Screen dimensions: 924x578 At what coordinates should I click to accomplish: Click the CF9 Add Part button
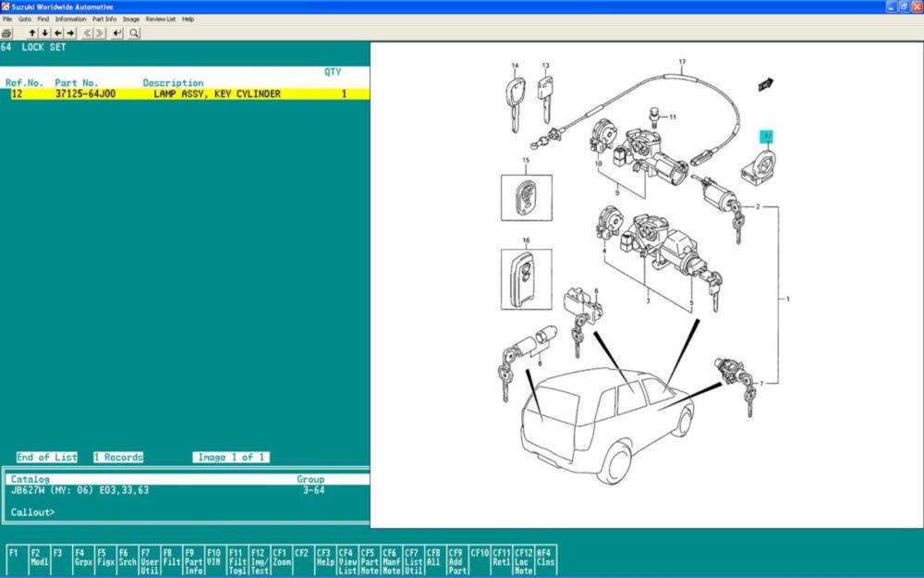[456, 560]
